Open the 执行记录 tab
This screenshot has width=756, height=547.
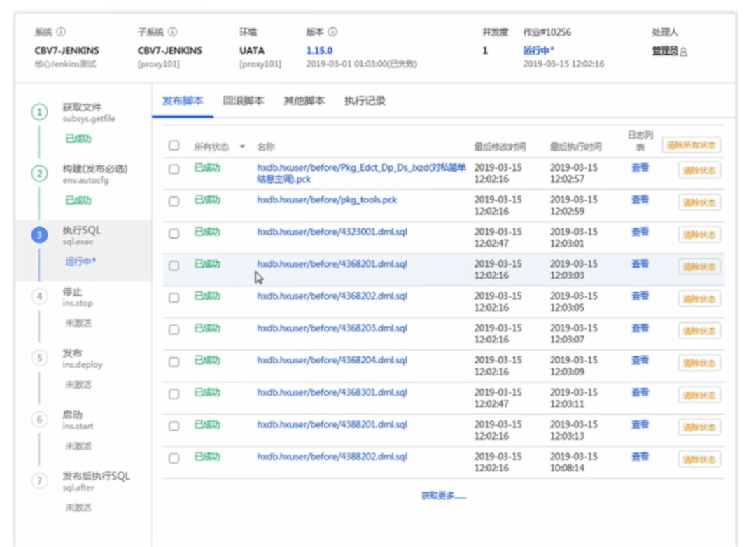pos(365,101)
